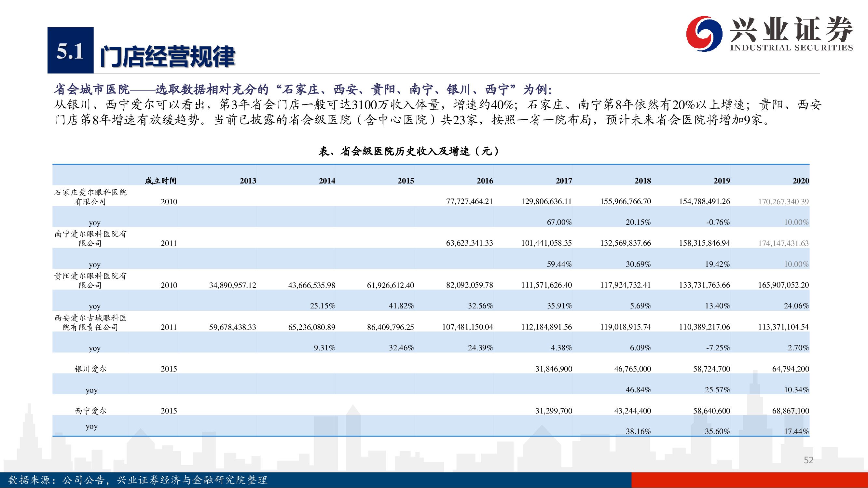Click the growth rate -7.25%
Image resolution: width=868 pixels, height=488 pixels.
pos(718,348)
